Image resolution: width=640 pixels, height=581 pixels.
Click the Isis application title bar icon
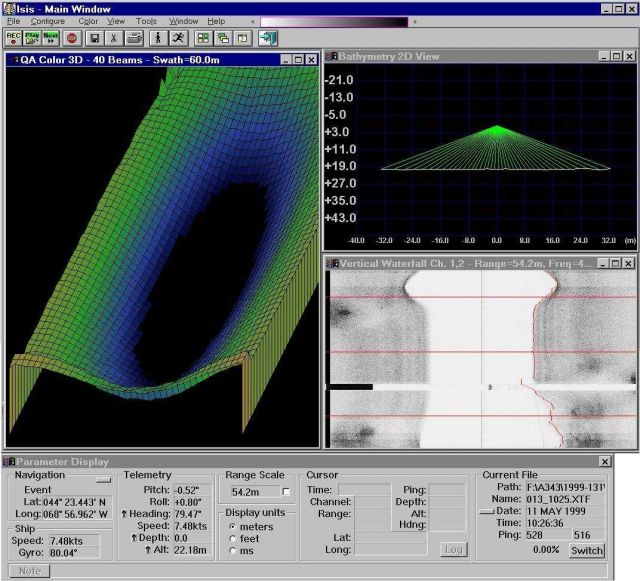coord(9,9)
